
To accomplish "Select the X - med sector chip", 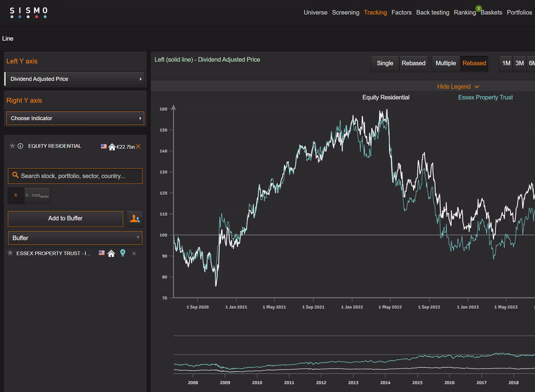I will pyautogui.click(x=37, y=195).
